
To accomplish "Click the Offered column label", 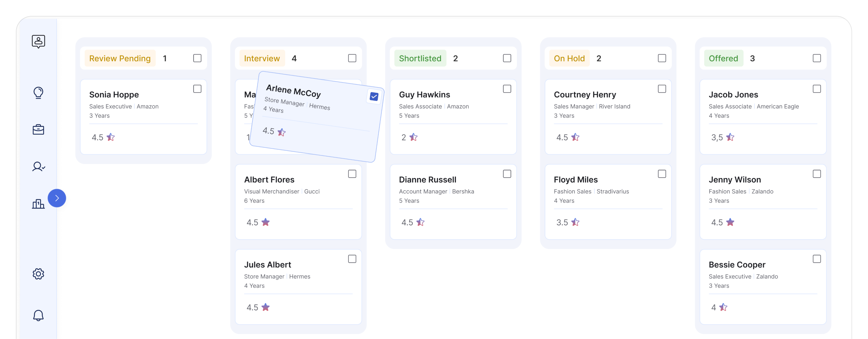I will [724, 58].
